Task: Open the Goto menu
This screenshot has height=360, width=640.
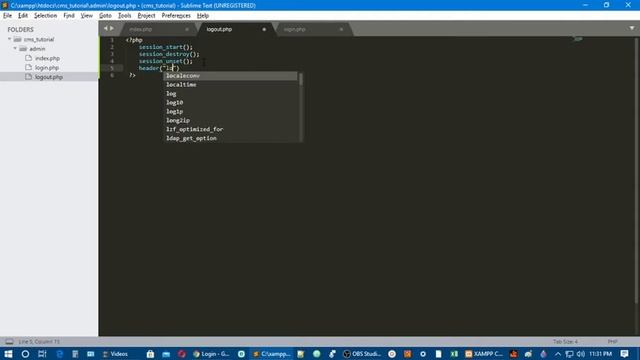Action: [x=105, y=16]
